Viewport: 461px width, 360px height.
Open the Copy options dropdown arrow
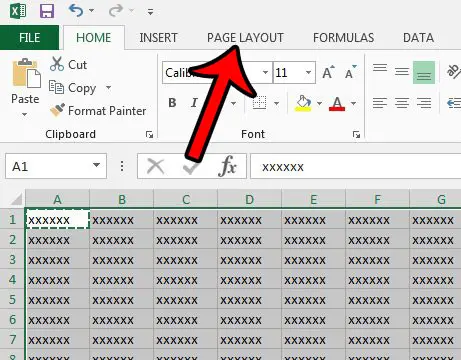click(108, 88)
